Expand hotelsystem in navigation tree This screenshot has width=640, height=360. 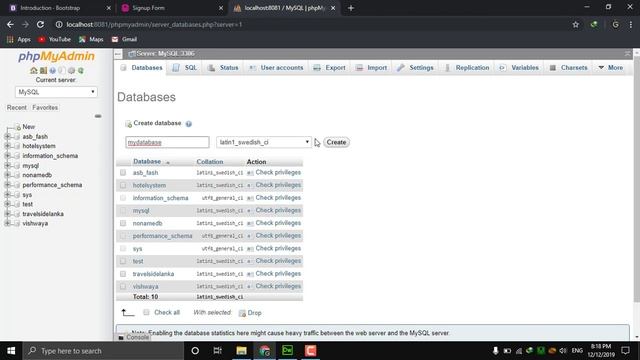coord(7,146)
